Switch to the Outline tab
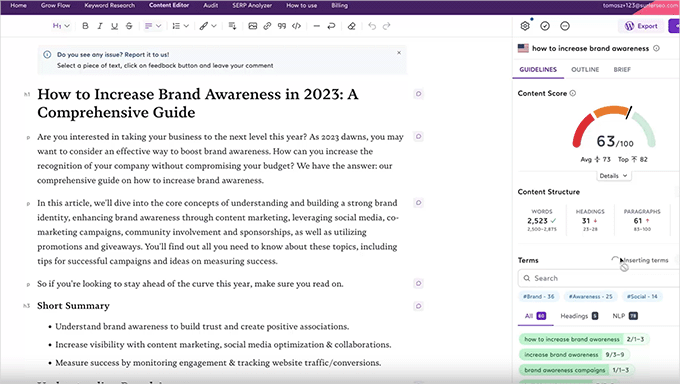 pos(585,69)
